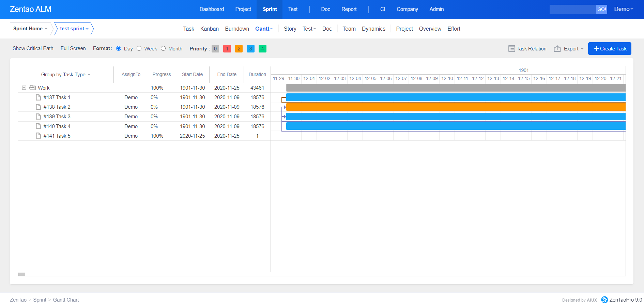
Task: Click the document icon for Task 3
Action: click(x=39, y=117)
